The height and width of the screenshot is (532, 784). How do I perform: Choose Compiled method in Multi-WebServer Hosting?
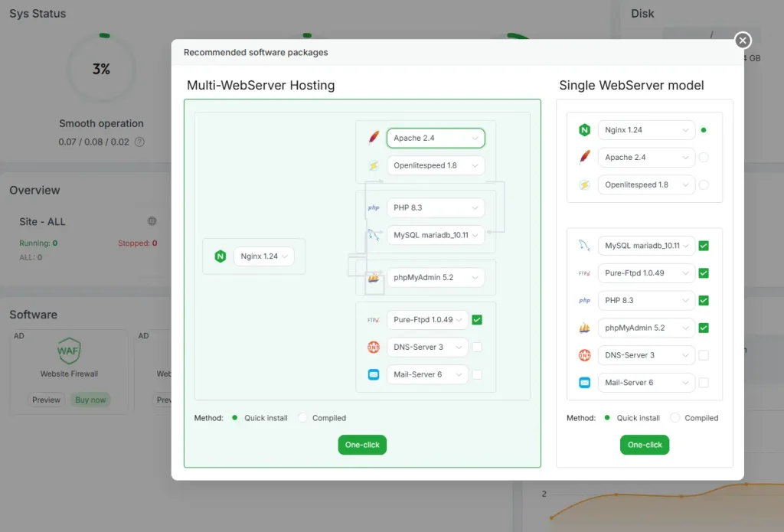click(x=302, y=417)
